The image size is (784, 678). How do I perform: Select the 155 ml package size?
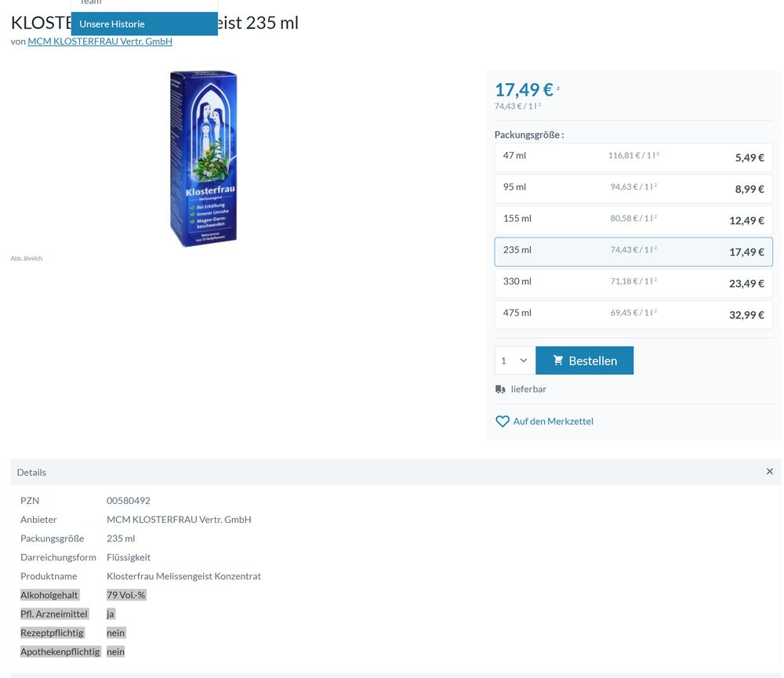633,220
